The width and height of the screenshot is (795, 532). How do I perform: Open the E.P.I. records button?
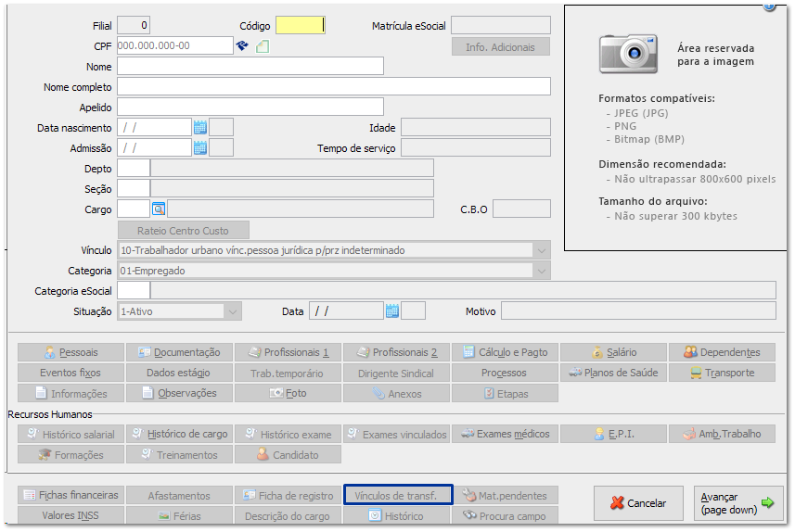pyautogui.click(x=613, y=434)
